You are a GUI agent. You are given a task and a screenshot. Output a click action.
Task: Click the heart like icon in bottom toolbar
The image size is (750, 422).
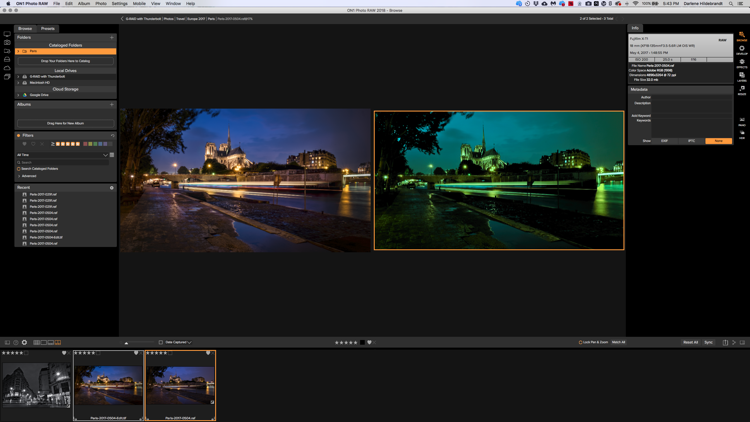pyautogui.click(x=369, y=343)
